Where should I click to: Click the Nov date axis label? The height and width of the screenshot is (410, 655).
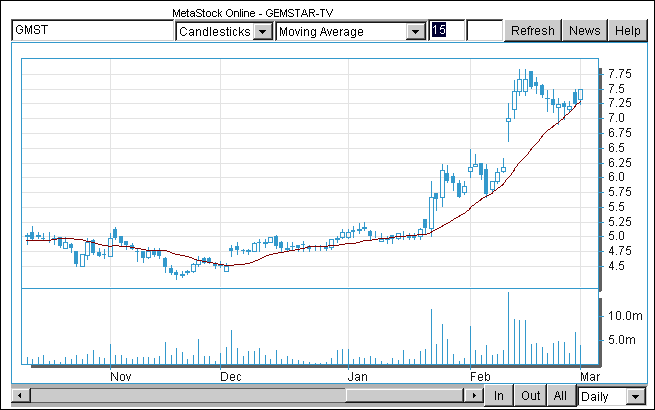pyautogui.click(x=121, y=377)
